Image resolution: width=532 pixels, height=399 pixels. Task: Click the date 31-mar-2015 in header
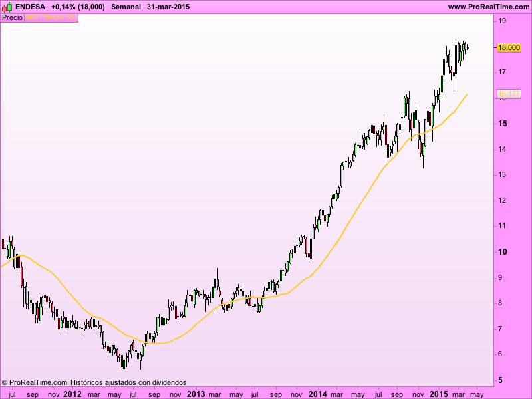pos(168,7)
